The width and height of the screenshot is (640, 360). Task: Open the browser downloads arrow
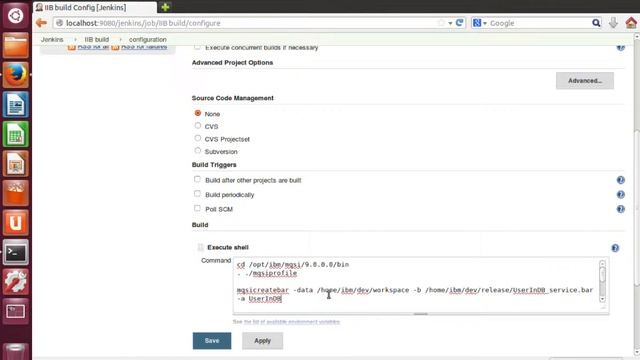pos(613,23)
